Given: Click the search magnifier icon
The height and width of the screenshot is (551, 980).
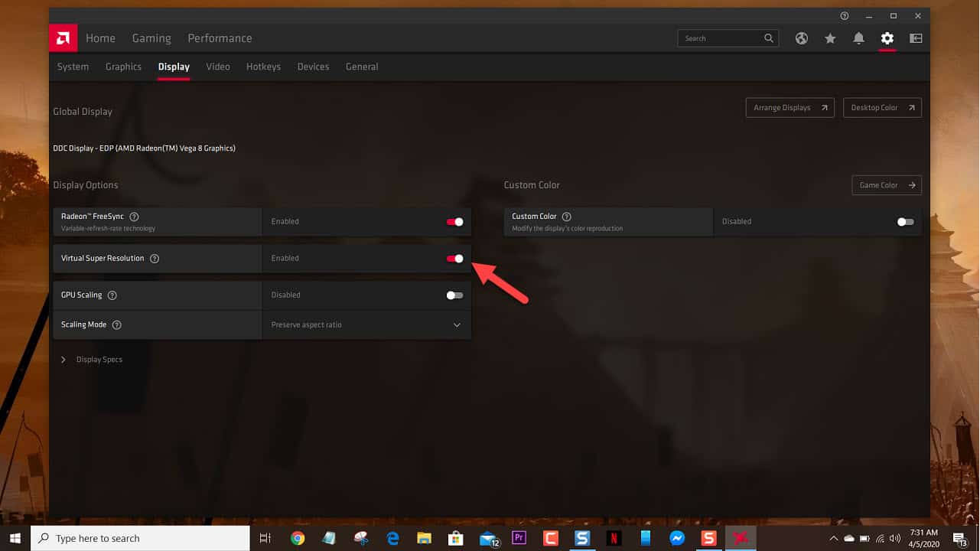Looking at the screenshot, I should (x=769, y=38).
